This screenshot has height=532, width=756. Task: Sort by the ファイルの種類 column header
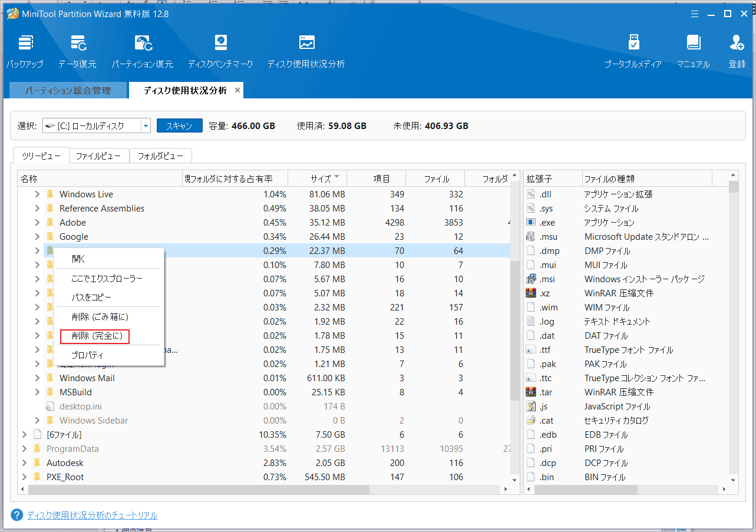coord(647,179)
